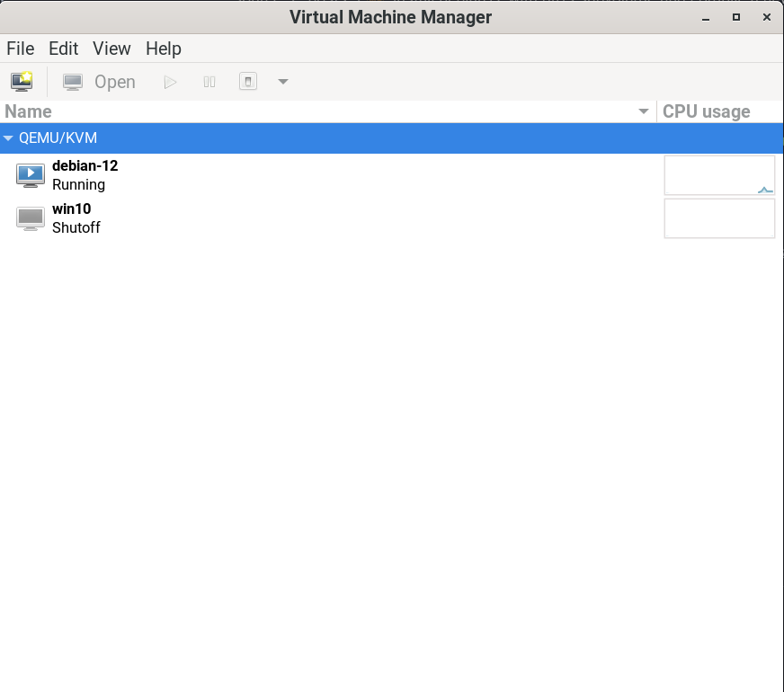The height and width of the screenshot is (692, 784).
Task: Click the Open toolbar button label
Action: point(115,82)
